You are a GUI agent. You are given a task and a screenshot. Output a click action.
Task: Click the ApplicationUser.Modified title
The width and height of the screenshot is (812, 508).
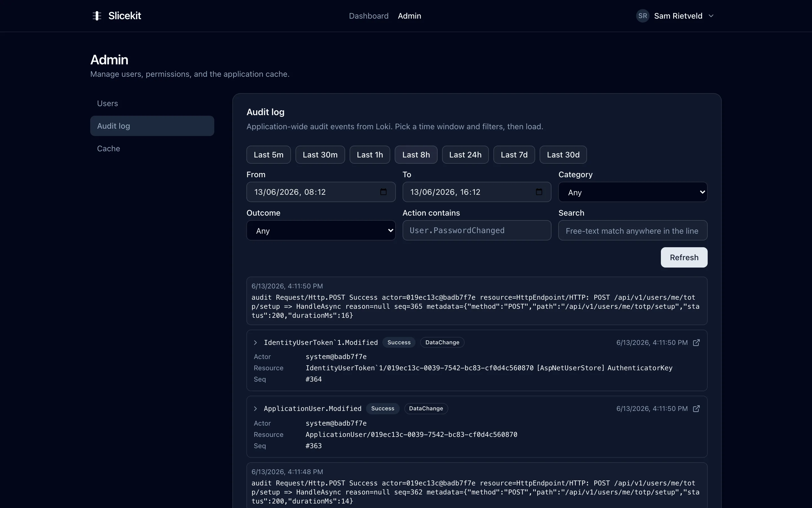click(x=313, y=409)
